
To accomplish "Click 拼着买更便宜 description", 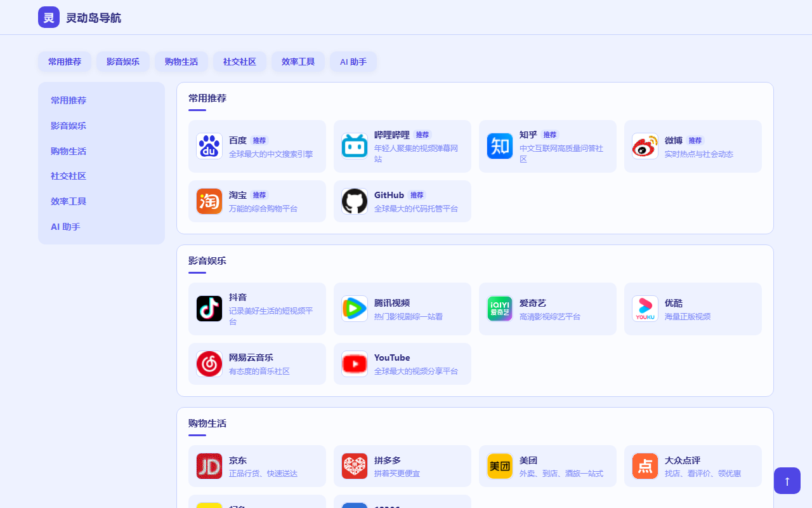I will tap(397, 473).
